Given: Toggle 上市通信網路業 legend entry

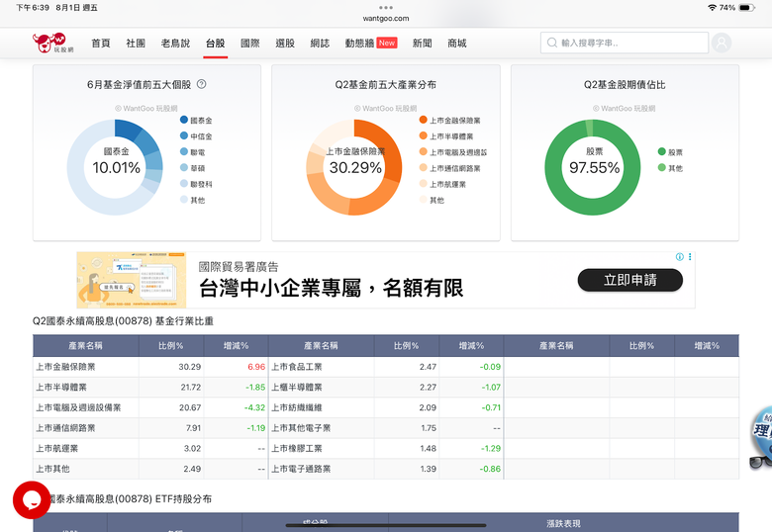Looking at the screenshot, I should pos(450,168).
